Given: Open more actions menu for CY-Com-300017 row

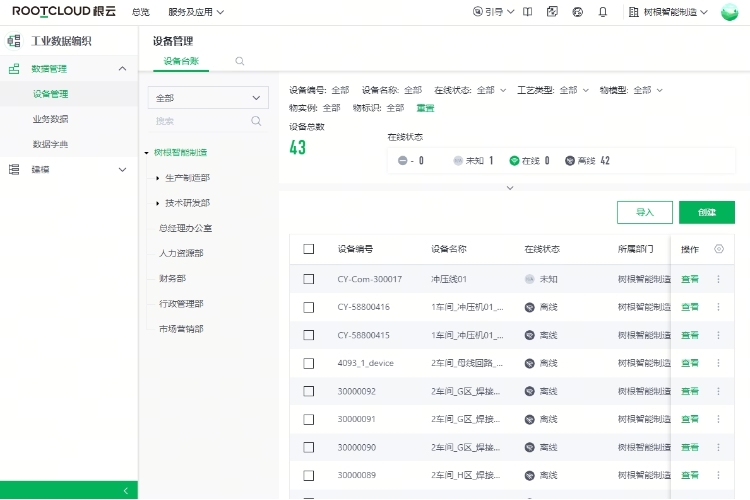Looking at the screenshot, I should (718, 279).
